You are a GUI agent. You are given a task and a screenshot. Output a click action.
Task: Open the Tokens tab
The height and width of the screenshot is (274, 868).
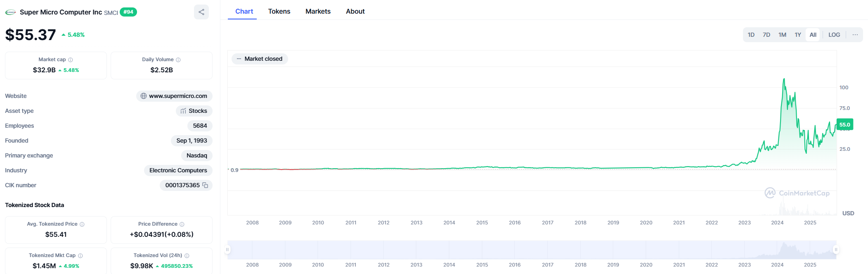(279, 12)
